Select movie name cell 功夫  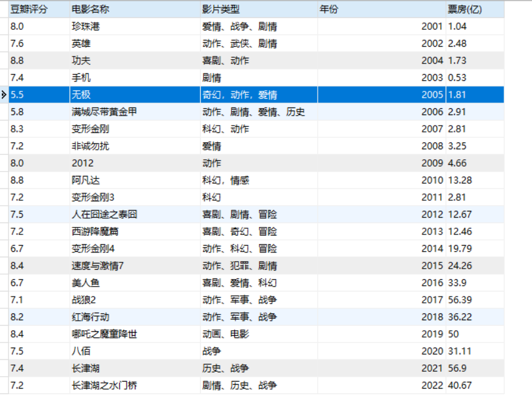click(x=135, y=60)
